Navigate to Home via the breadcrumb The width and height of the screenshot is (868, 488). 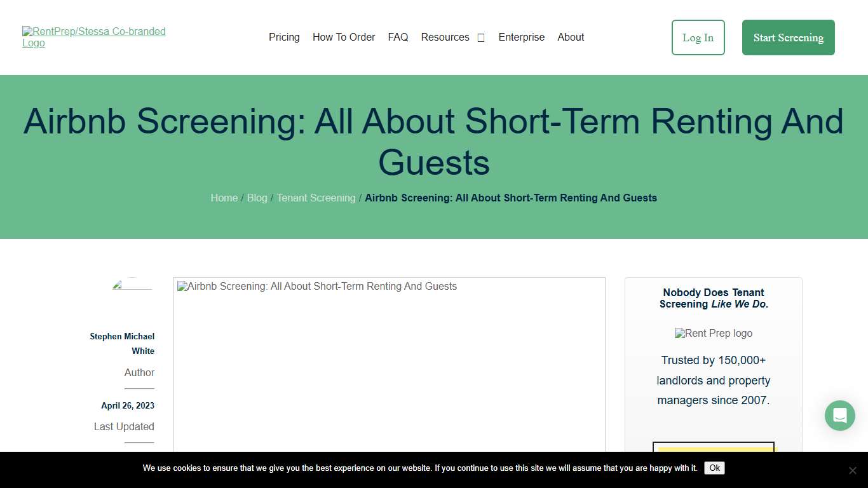224,198
